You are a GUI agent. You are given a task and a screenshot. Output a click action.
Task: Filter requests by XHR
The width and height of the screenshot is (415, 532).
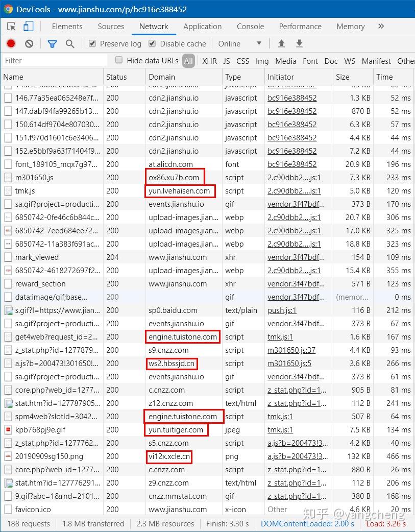point(209,61)
